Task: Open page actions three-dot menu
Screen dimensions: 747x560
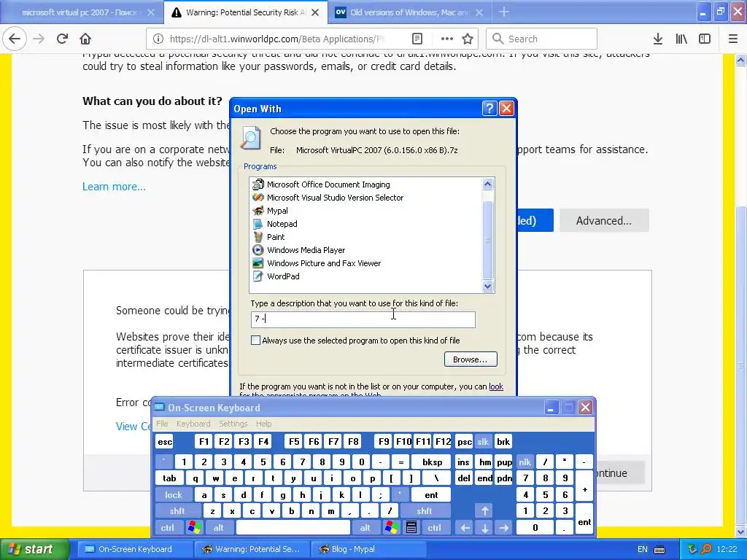Action: pyautogui.click(x=447, y=39)
